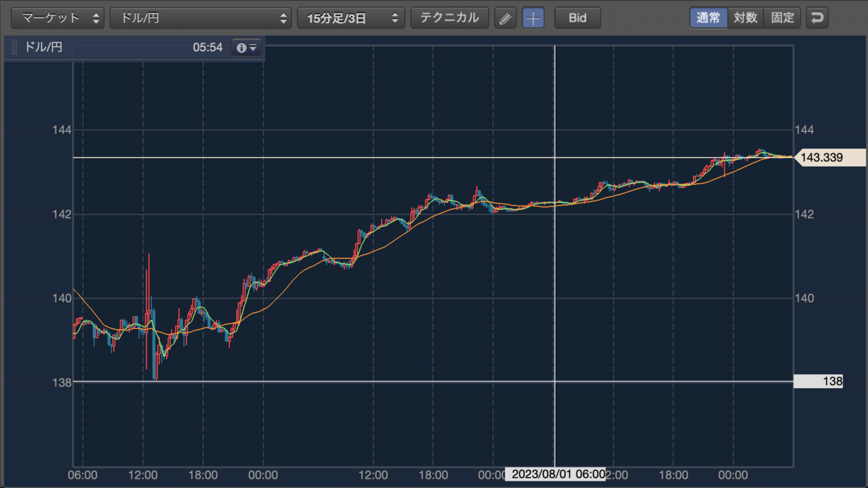The width and height of the screenshot is (868, 488).
Task: Open the ドル/円 currency pair dropdown
Action: coord(200,18)
